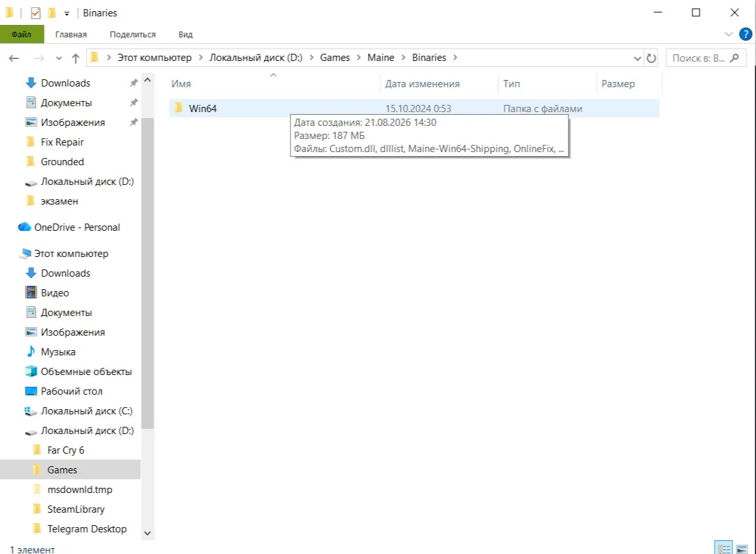Click Maine in address breadcrumb
Viewport: 756px width, 554px height.
(380, 58)
